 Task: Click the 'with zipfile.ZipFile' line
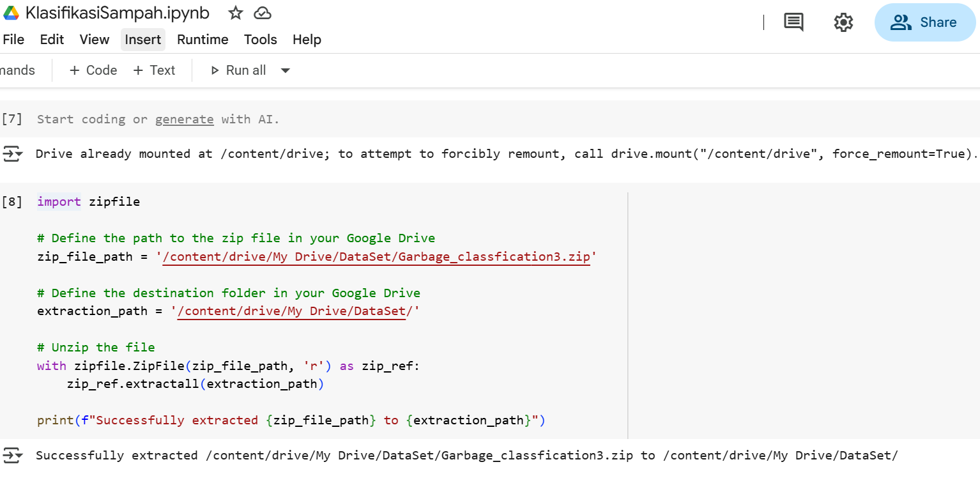(229, 366)
